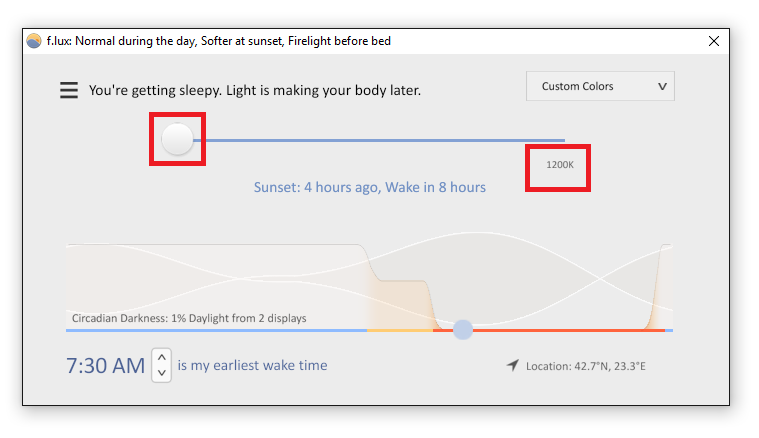Click 'Sunset: 4 hours ago, Wake in 8 hours'
759x438 pixels.
coord(370,187)
